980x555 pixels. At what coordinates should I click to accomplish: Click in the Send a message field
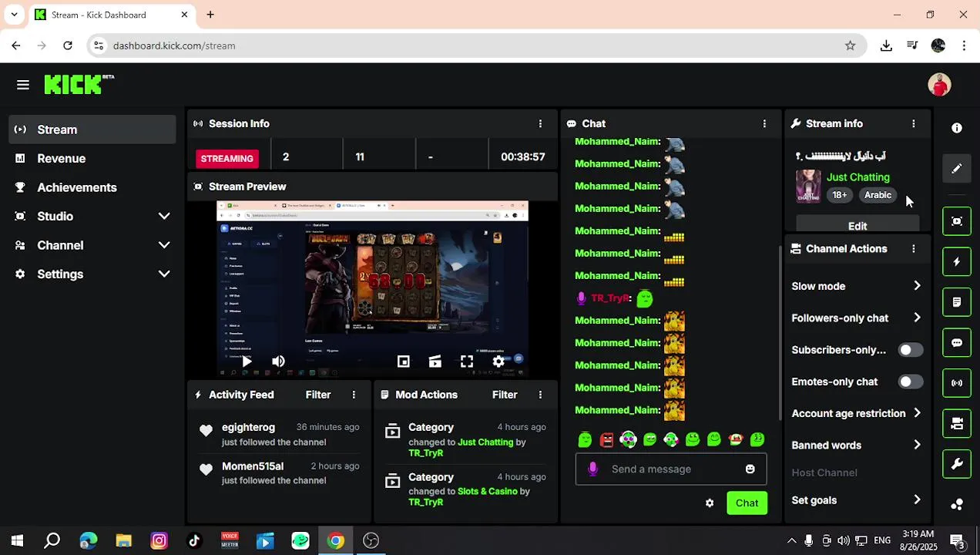pyautogui.click(x=671, y=469)
